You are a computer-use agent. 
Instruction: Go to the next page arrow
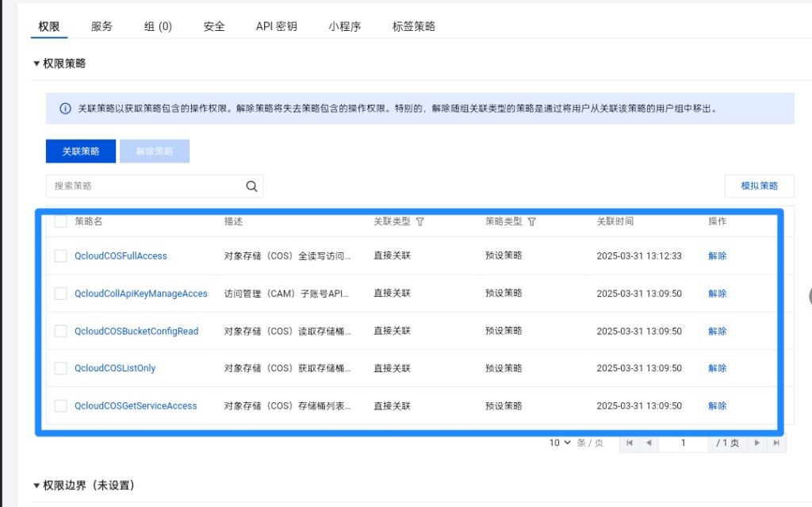[757, 443]
